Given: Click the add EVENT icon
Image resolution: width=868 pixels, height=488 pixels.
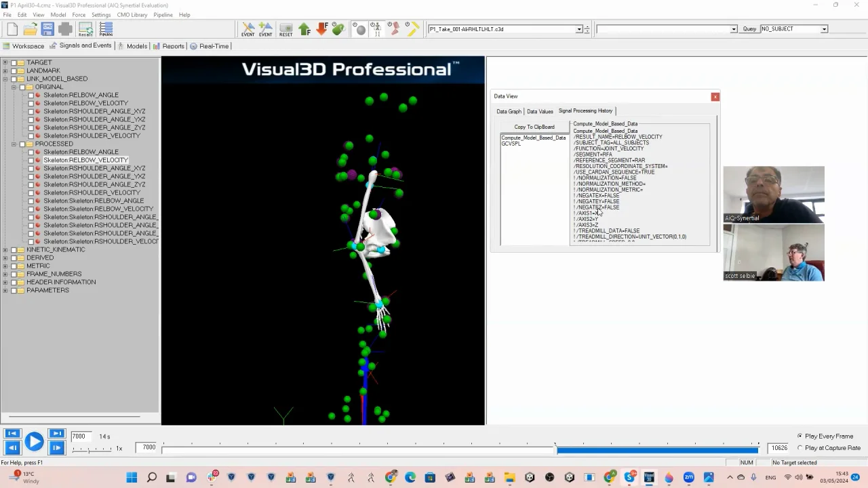Looking at the screenshot, I should 266,29.
